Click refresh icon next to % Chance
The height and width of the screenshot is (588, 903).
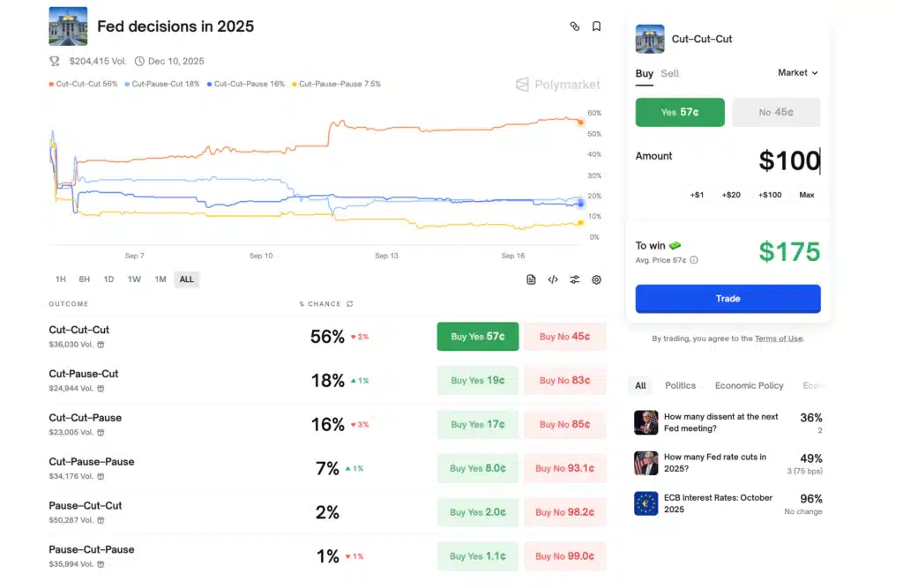click(350, 304)
